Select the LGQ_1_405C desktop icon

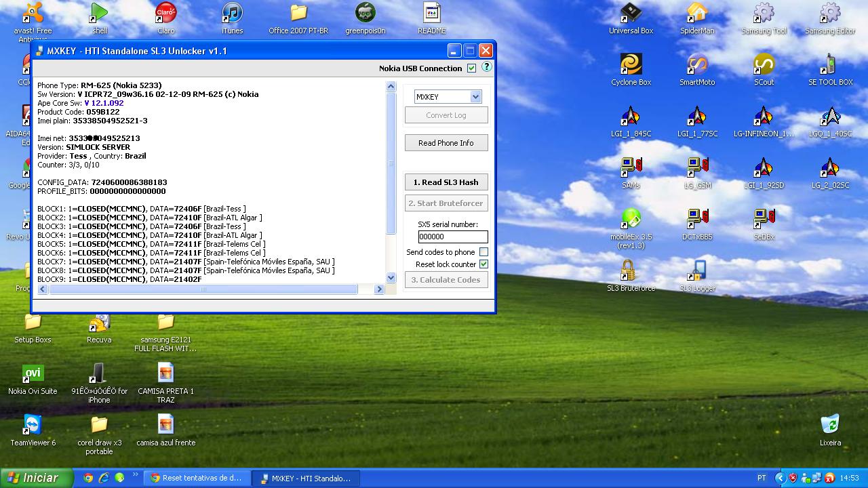coord(830,121)
